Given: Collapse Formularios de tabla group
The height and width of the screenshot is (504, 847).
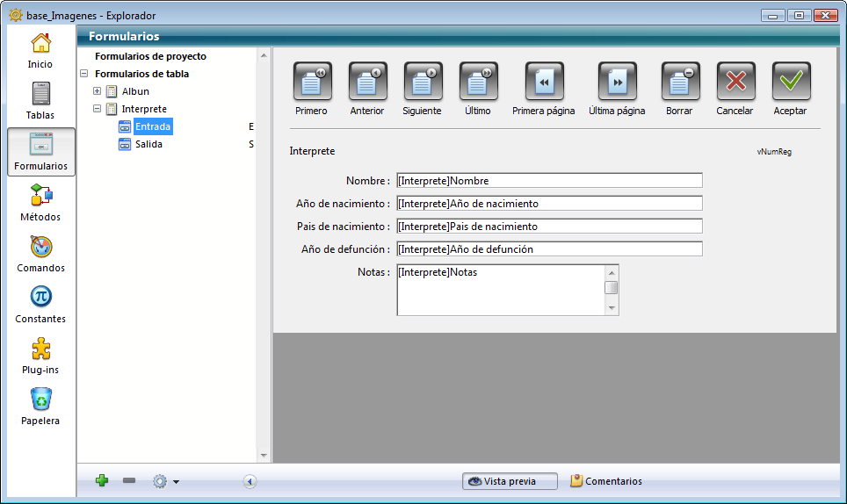Looking at the screenshot, I should click(84, 74).
